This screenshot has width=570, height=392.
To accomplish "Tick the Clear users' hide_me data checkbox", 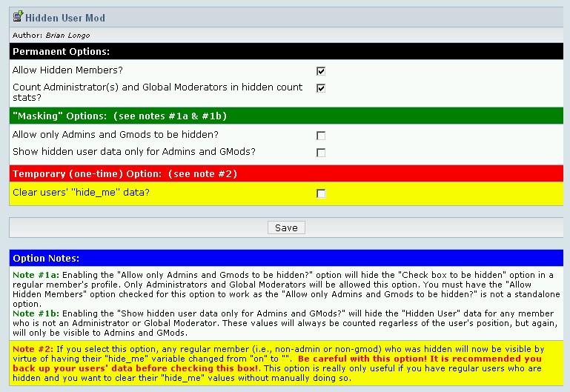I will pos(321,193).
